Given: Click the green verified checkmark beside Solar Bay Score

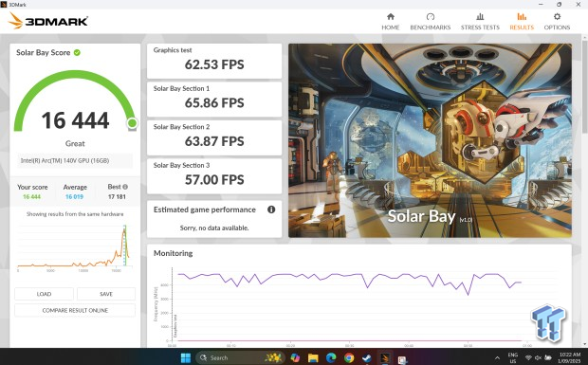Looking at the screenshot, I should point(77,52).
